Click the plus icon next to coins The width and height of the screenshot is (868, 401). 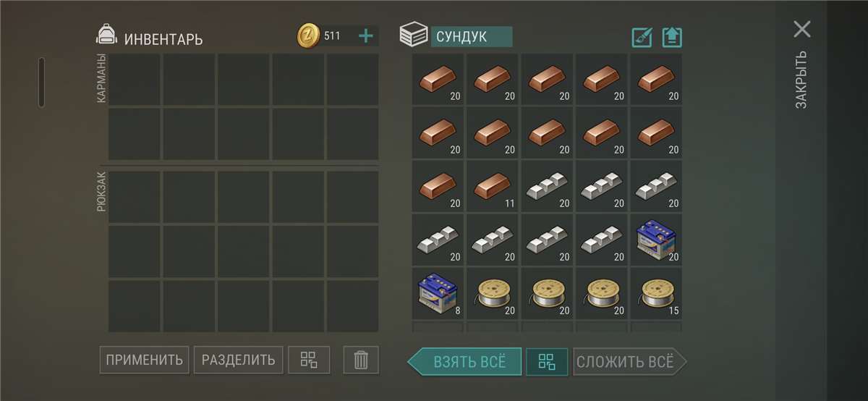[366, 35]
